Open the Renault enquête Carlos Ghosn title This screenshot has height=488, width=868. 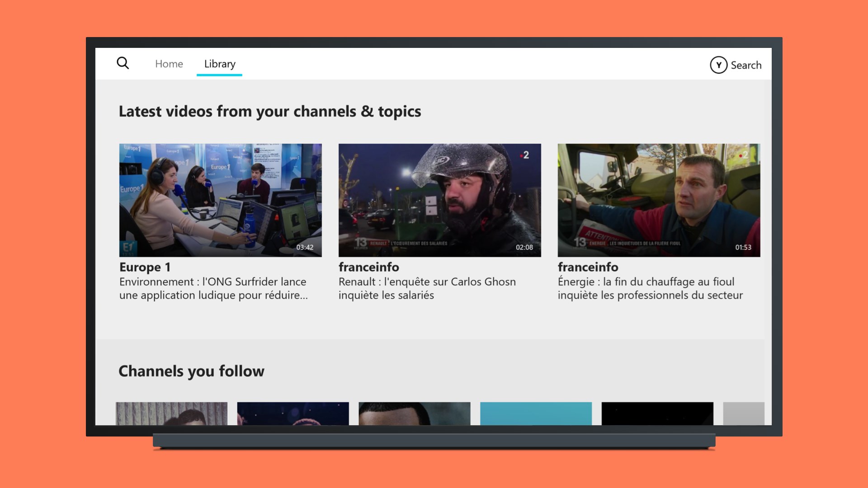click(427, 288)
